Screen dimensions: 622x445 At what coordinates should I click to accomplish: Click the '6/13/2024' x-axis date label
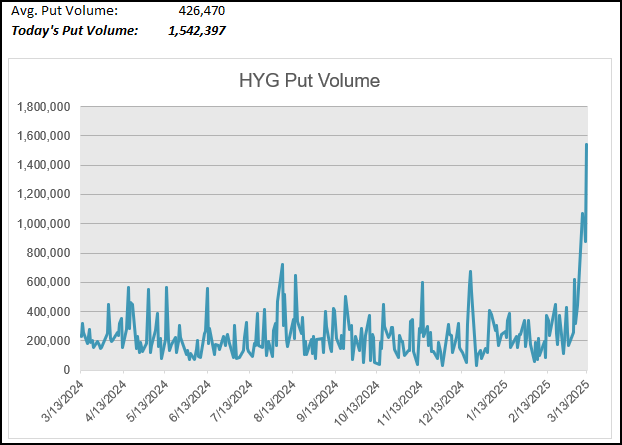click(189, 401)
